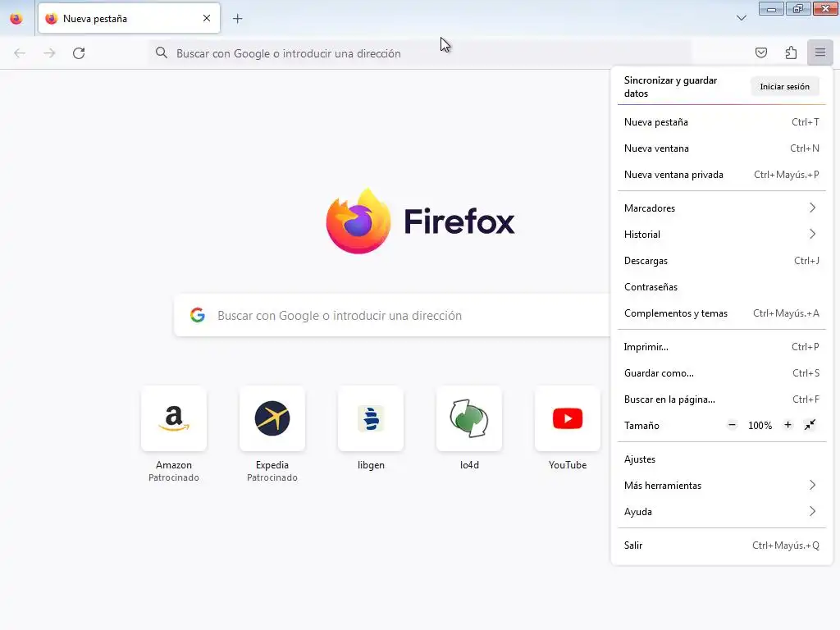This screenshot has height=630, width=840.
Task: Choose Buscar en la página...
Action: point(721,399)
